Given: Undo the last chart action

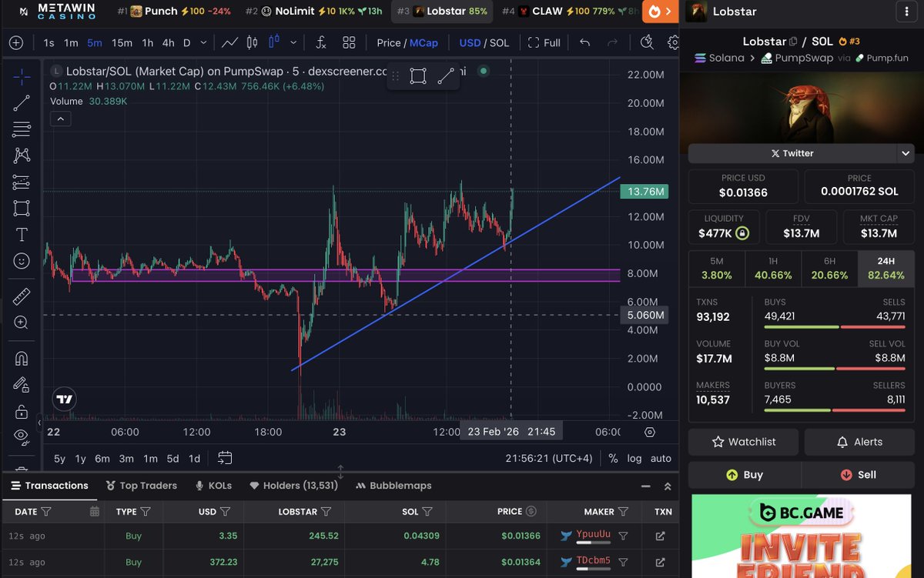Looking at the screenshot, I should click(x=585, y=43).
